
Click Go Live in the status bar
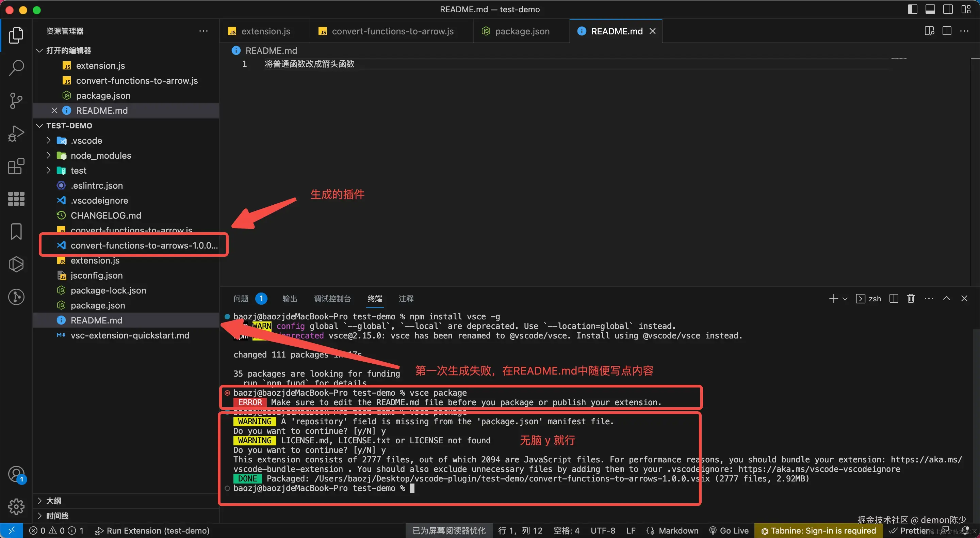729,531
